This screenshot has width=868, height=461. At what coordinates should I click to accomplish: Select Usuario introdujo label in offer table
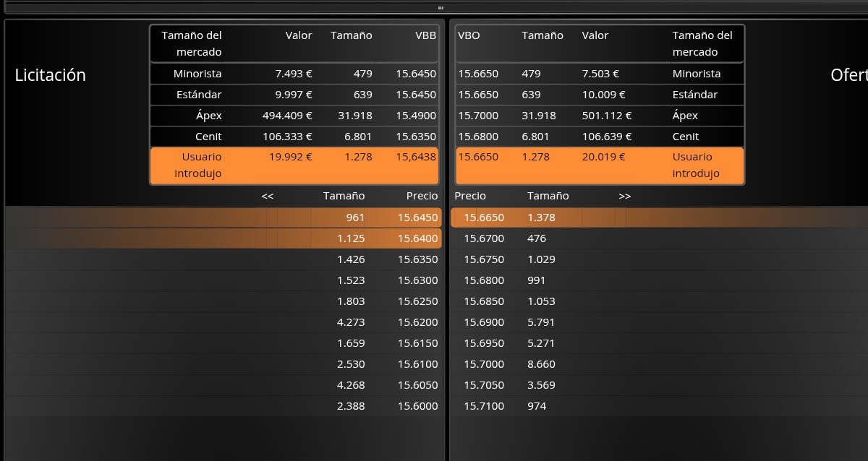pos(696,165)
